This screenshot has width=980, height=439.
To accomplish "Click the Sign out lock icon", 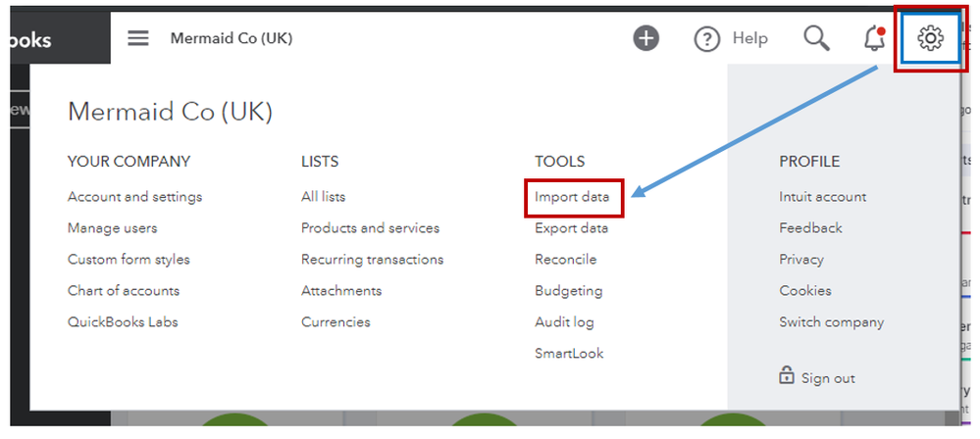I will point(786,376).
